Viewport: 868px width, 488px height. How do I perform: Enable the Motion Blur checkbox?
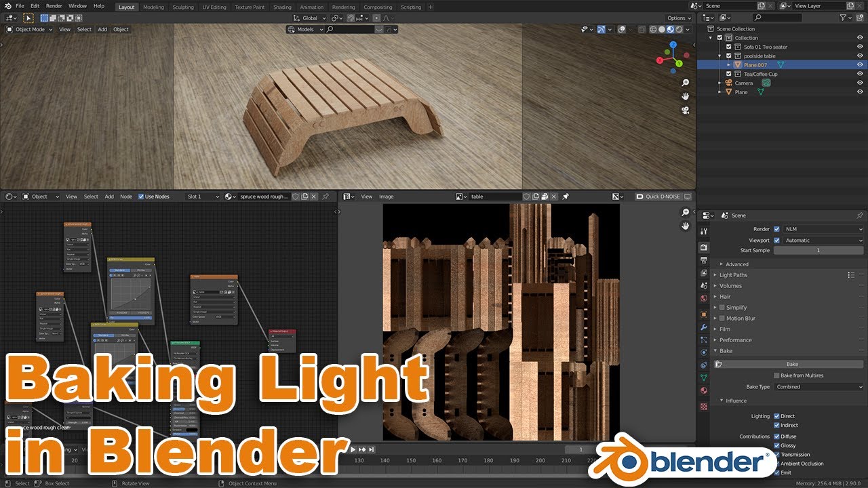click(721, 318)
